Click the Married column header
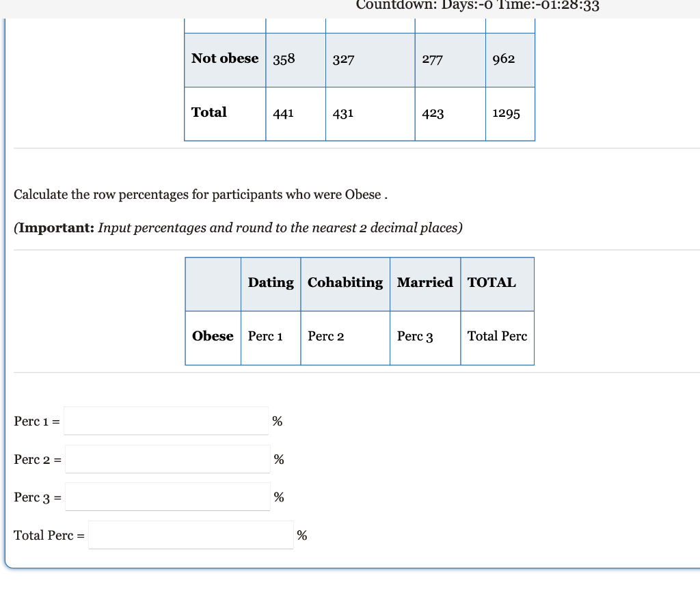The height and width of the screenshot is (593, 700). pos(425,284)
